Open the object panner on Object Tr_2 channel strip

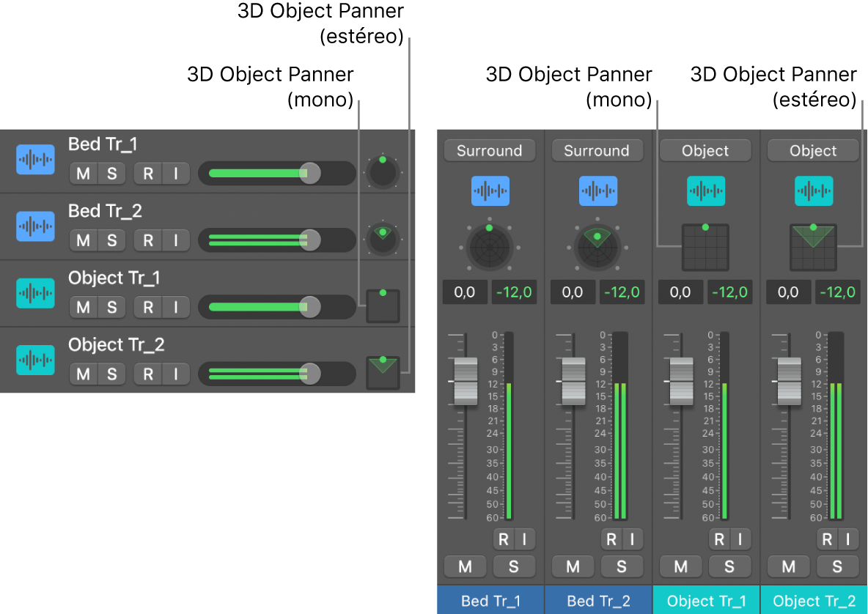813,247
